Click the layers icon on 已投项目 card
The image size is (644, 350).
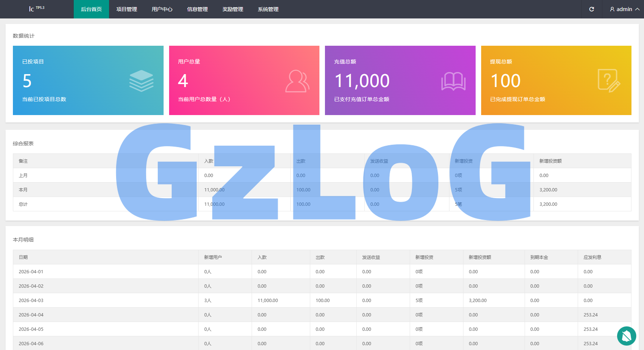click(141, 81)
